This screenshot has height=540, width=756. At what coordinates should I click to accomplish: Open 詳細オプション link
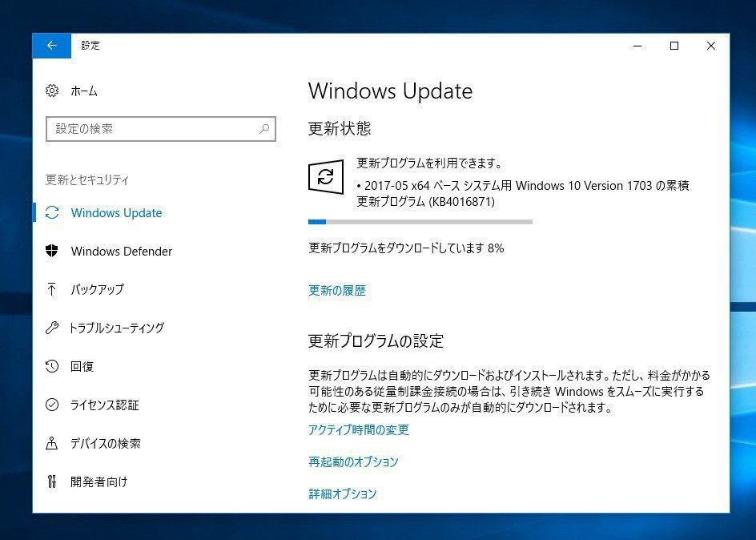click(x=342, y=494)
